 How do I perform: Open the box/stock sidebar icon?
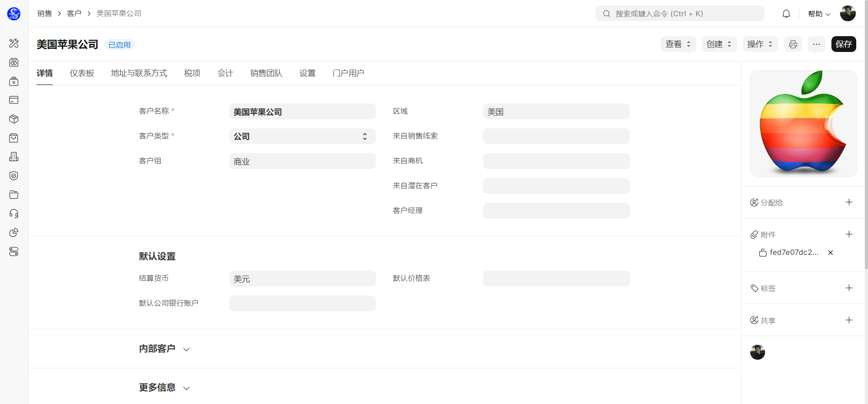(x=14, y=119)
